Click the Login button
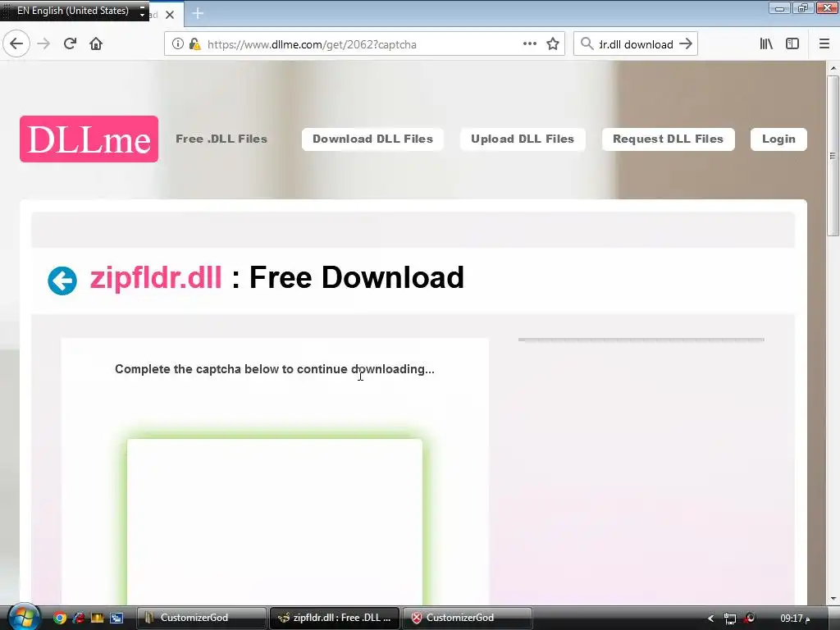Image resolution: width=840 pixels, height=630 pixels. click(x=778, y=139)
